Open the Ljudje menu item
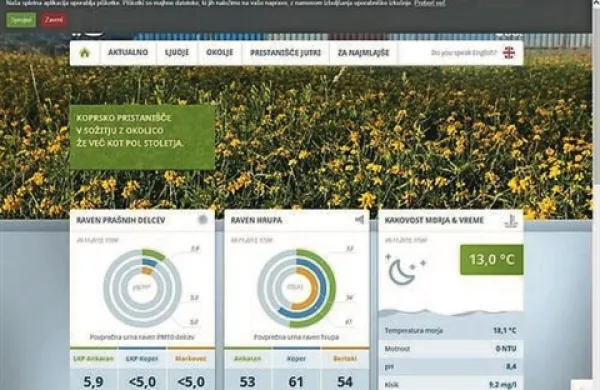Screen dimensions: 600x390 177,52
